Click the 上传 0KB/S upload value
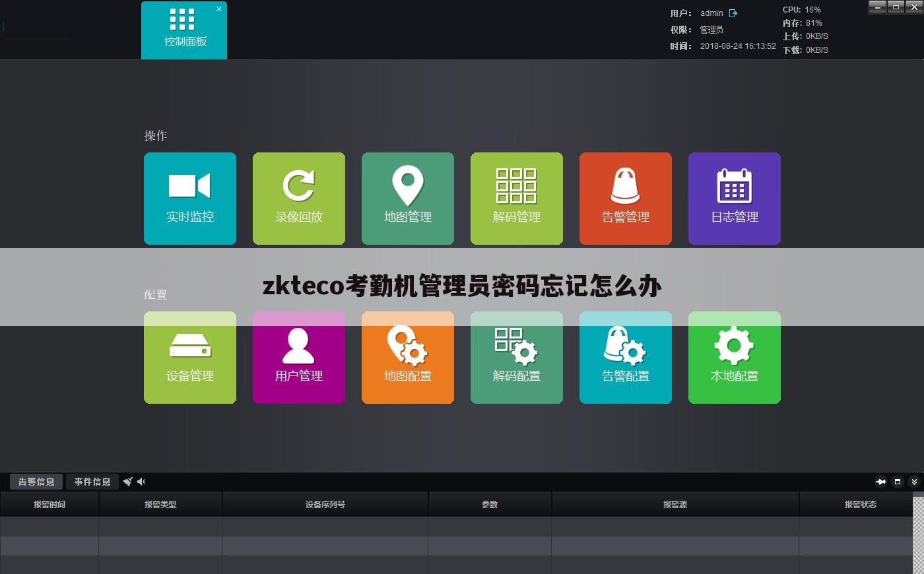This screenshot has width=924, height=574. [x=817, y=36]
